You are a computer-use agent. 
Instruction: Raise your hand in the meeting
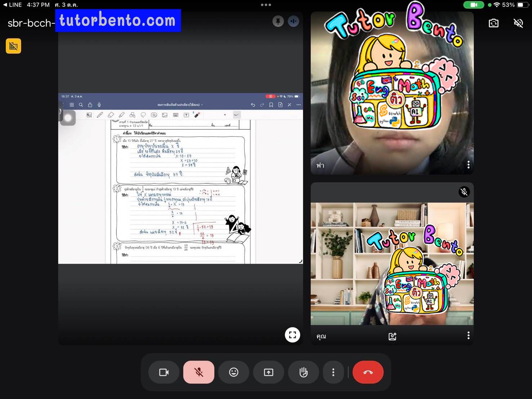303,372
